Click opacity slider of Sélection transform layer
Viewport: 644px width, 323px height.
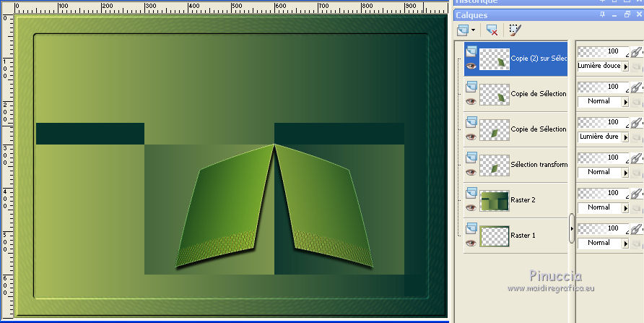(603, 158)
